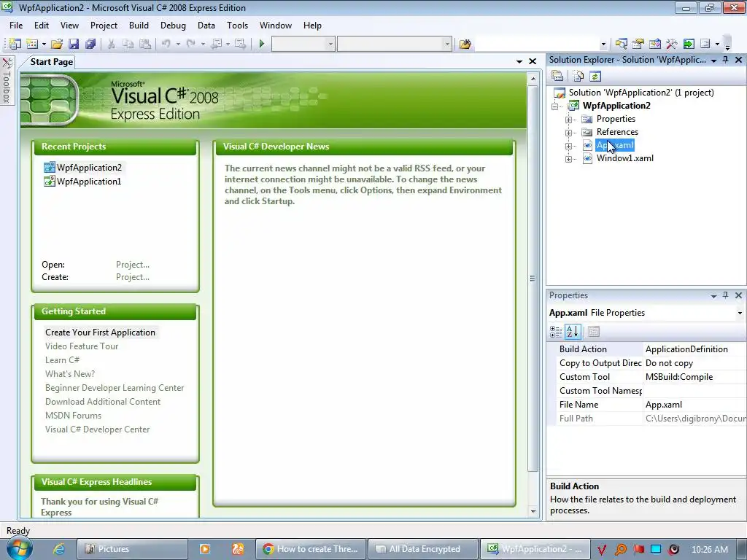747x560 pixels.
Task: Toggle the Properties panel auto-hide pushpin
Action: (x=726, y=295)
